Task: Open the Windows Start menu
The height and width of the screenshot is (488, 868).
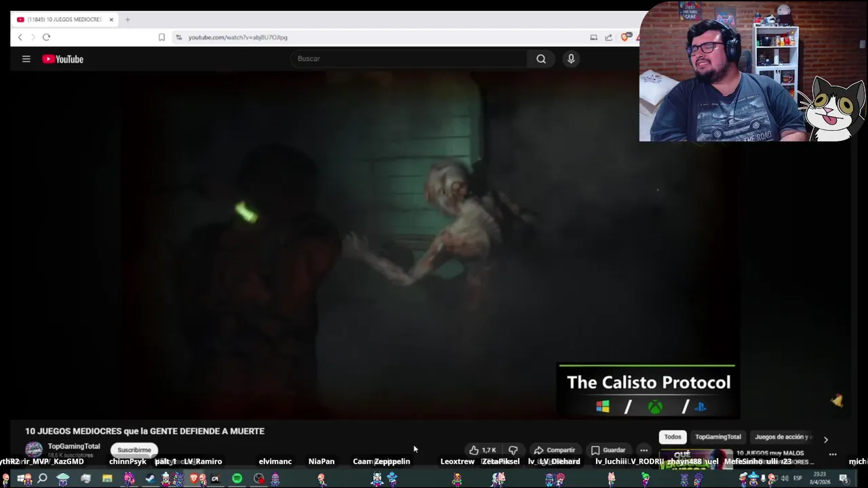Action: tap(20, 479)
